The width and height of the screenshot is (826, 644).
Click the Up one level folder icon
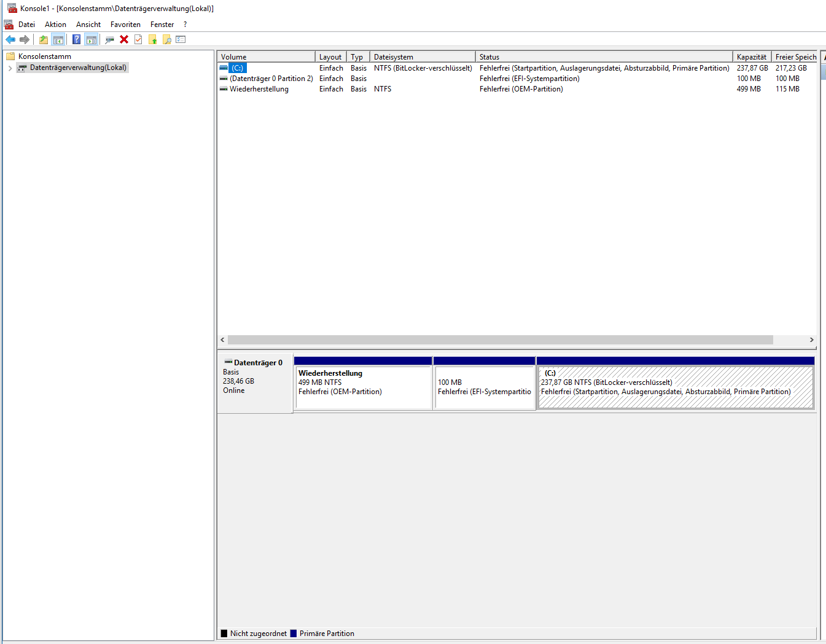pyautogui.click(x=44, y=39)
